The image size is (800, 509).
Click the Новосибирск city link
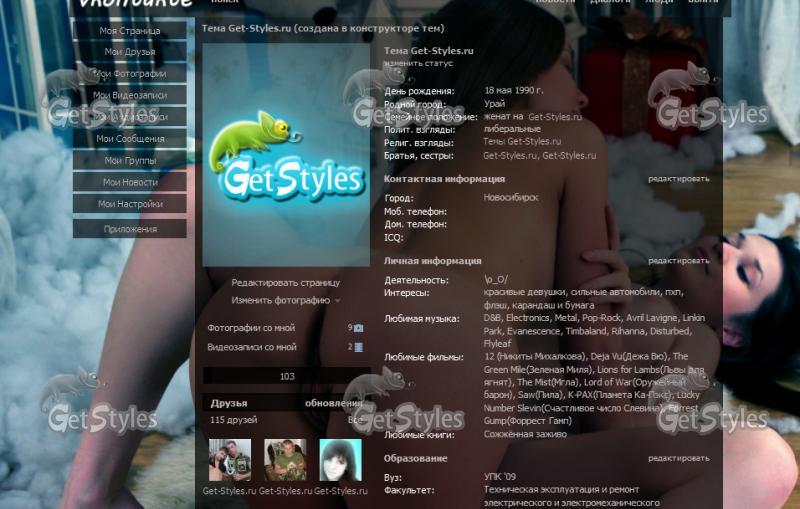point(511,197)
